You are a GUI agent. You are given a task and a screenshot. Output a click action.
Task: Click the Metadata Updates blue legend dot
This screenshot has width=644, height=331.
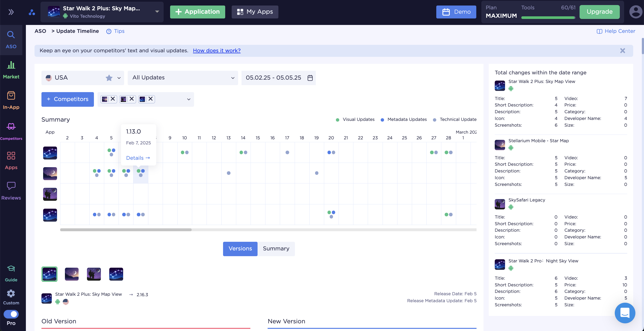[382, 120]
